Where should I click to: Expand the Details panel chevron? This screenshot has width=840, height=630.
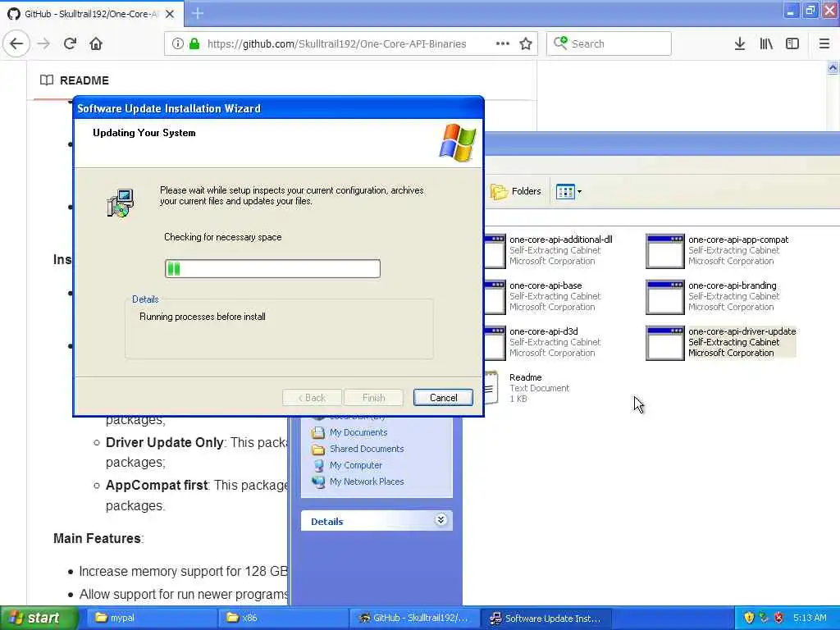[441, 520]
